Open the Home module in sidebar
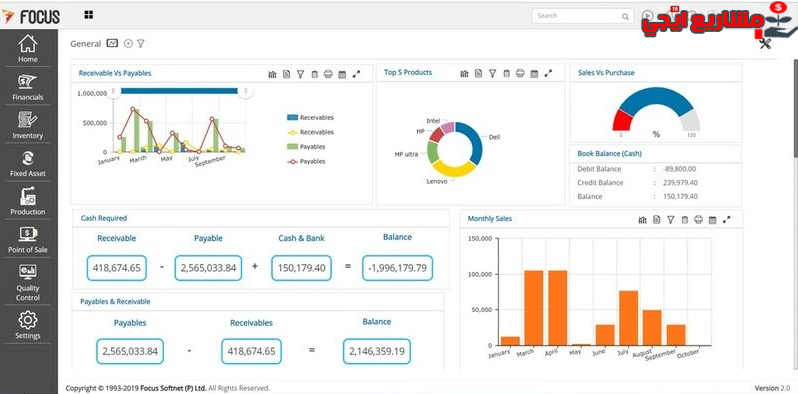This screenshot has height=394, width=798. point(28,48)
